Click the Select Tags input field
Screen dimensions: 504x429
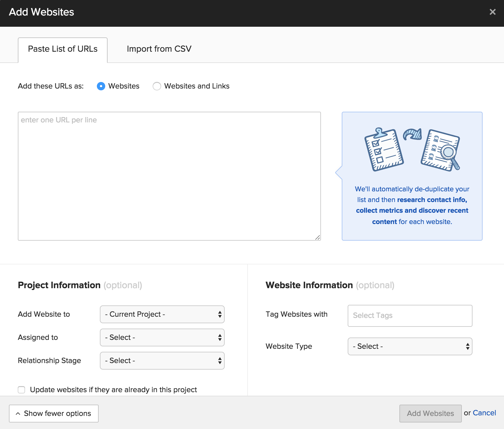(x=410, y=316)
